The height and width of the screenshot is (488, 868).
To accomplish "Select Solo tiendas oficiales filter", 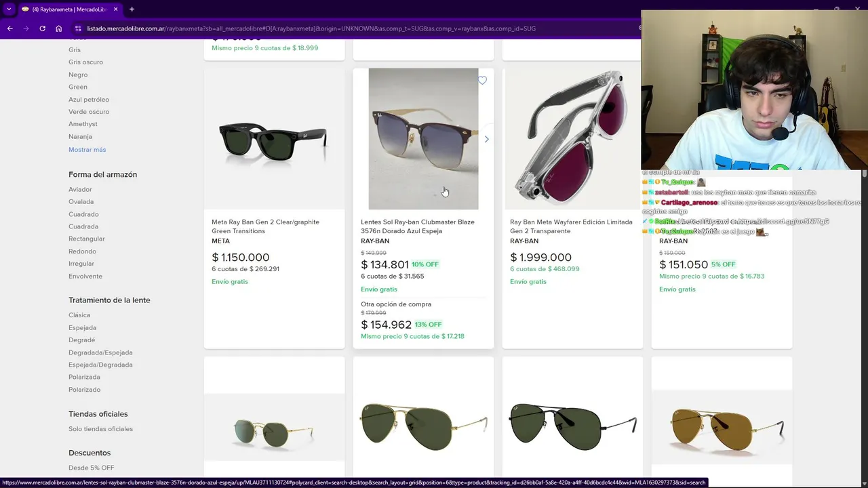I will (x=100, y=429).
